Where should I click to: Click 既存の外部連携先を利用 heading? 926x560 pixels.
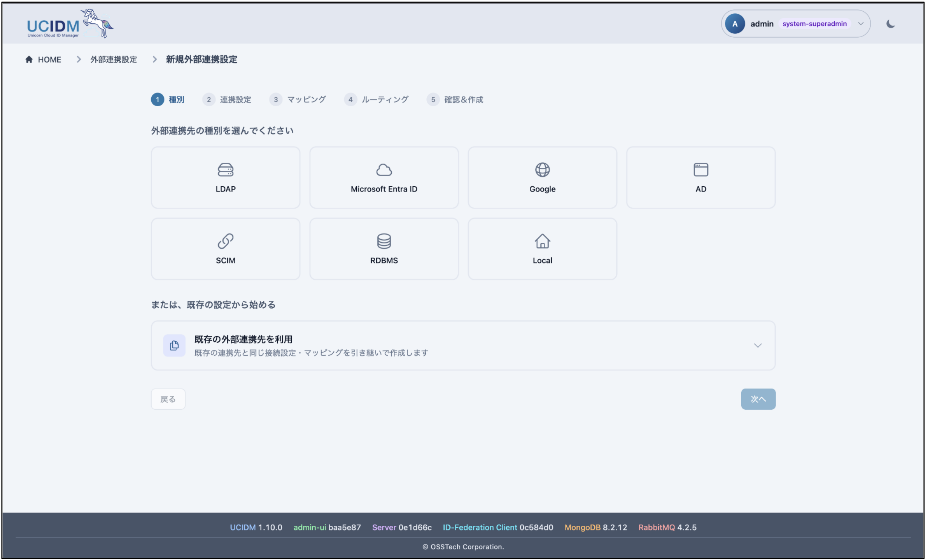pos(243,340)
